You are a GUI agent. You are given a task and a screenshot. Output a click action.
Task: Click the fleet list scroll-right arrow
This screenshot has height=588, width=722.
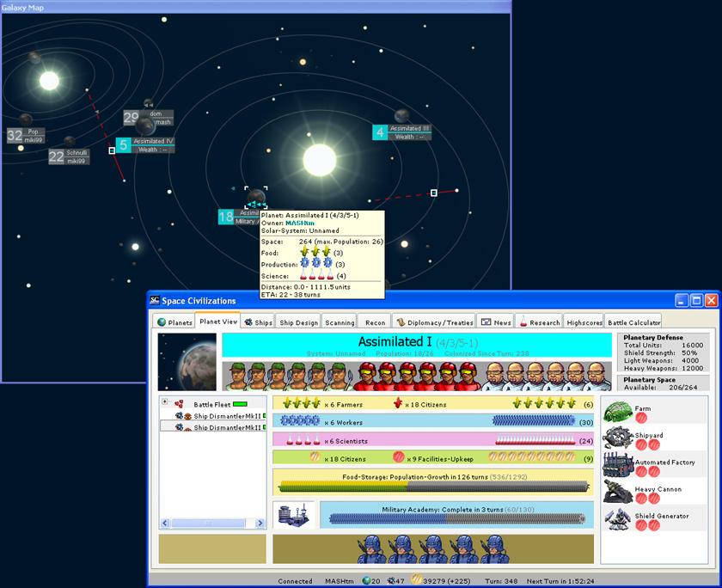pyautogui.click(x=260, y=523)
